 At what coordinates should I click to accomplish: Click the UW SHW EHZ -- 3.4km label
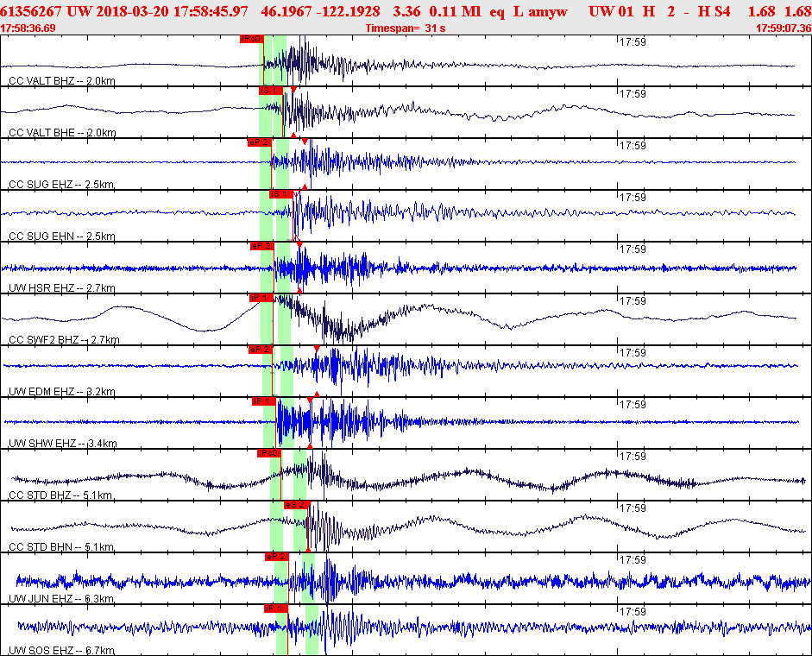[63, 444]
